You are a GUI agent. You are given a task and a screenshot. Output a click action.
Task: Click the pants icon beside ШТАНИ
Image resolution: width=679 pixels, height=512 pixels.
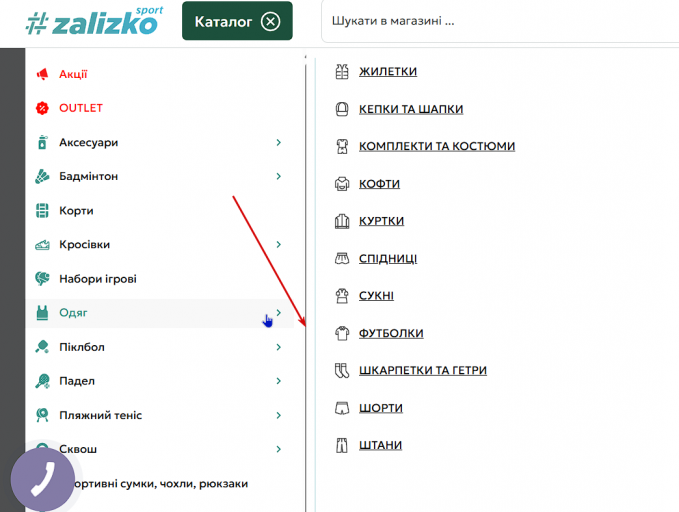tap(342, 445)
